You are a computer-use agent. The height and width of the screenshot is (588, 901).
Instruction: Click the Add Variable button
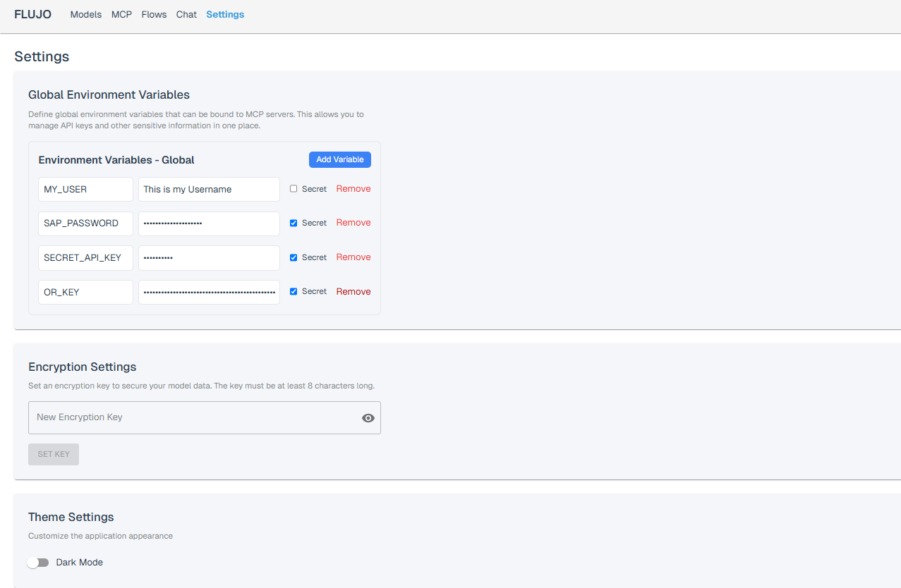coord(339,159)
